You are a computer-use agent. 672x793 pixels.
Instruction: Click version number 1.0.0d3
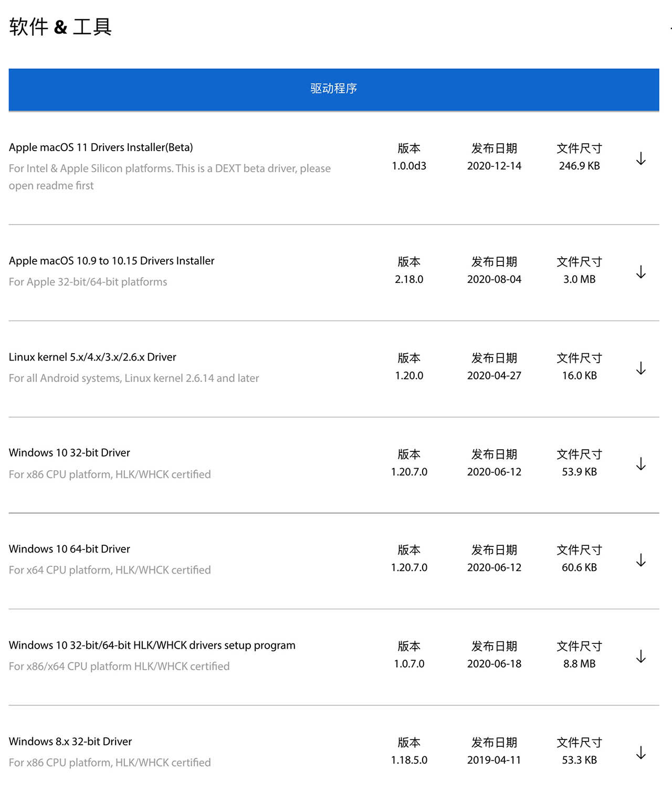(409, 166)
